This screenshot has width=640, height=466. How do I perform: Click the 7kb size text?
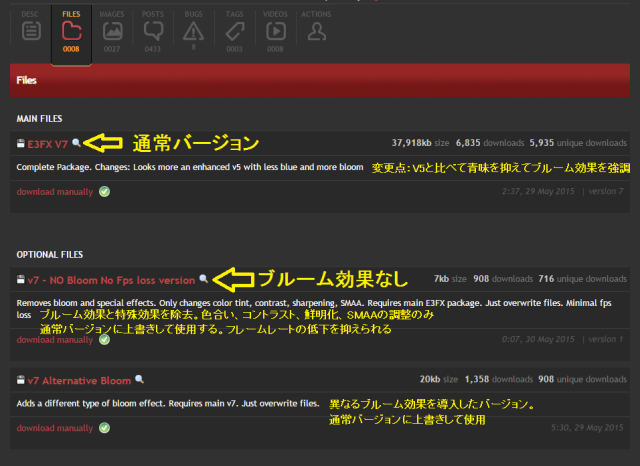click(450, 279)
